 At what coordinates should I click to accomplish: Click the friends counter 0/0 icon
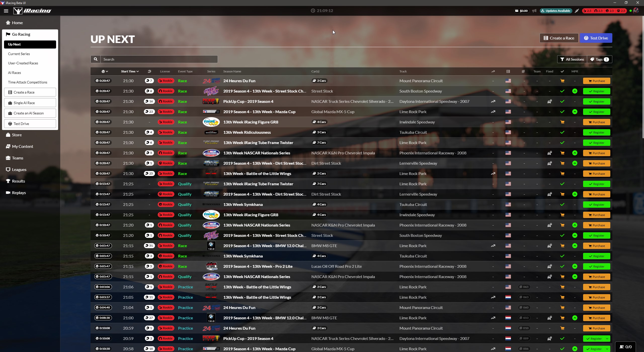(625, 347)
